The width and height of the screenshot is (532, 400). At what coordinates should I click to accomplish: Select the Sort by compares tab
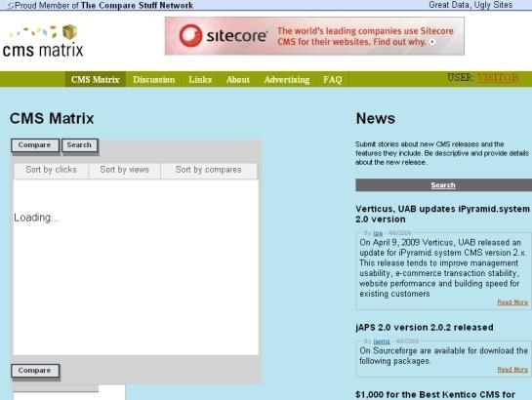(x=208, y=170)
